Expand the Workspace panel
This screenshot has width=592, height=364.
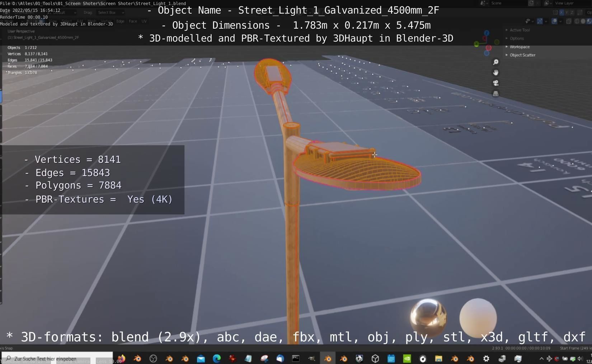pos(518,47)
